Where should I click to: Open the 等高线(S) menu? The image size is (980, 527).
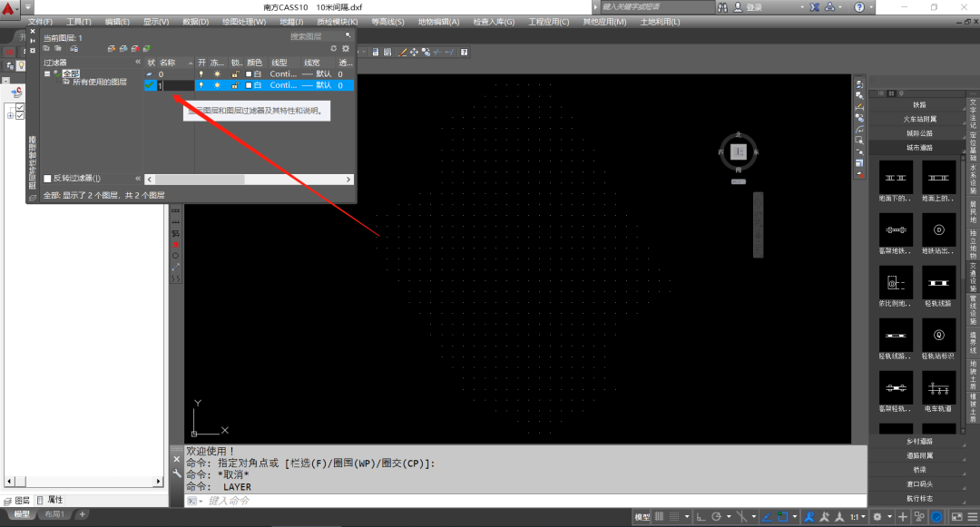tap(387, 22)
